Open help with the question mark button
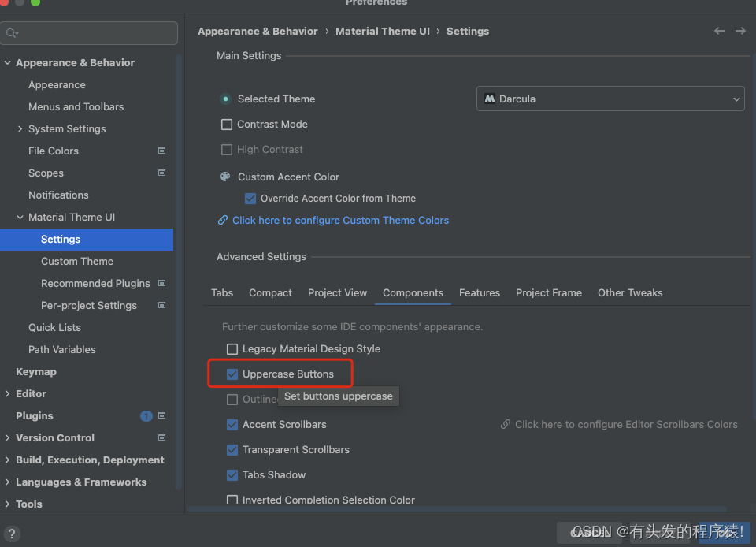Screen dimensions: 756x547 coord(12,534)
